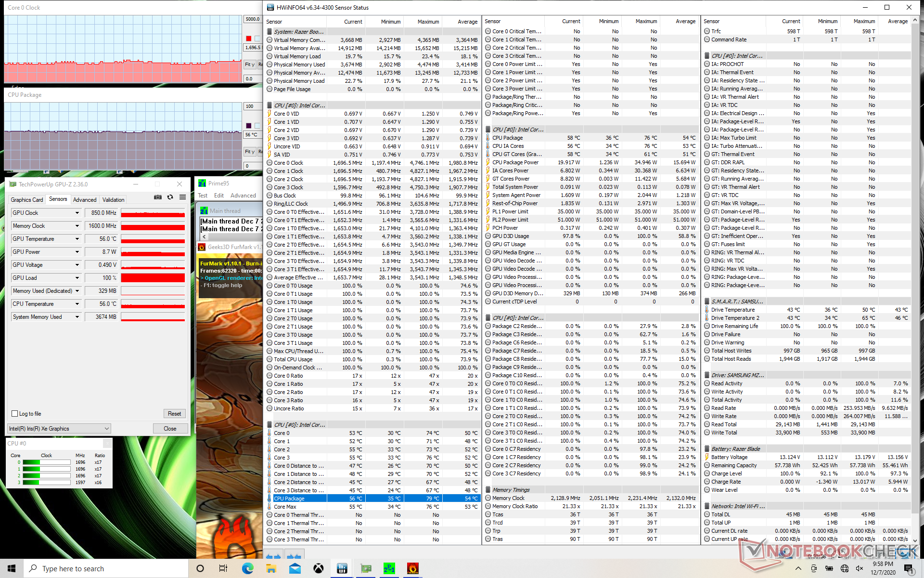
Task: Open Prime95 Test menu
Action: 203,196
